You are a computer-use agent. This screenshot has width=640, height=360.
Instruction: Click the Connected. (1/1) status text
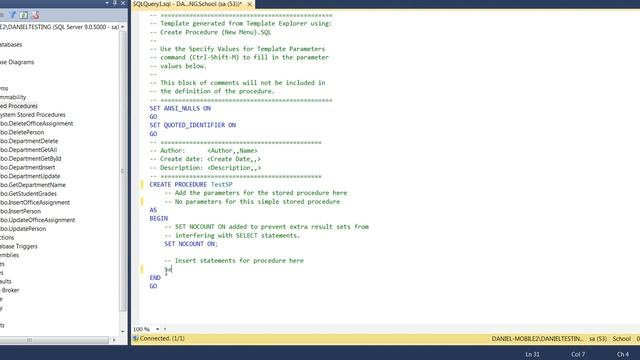click(162, 338)
